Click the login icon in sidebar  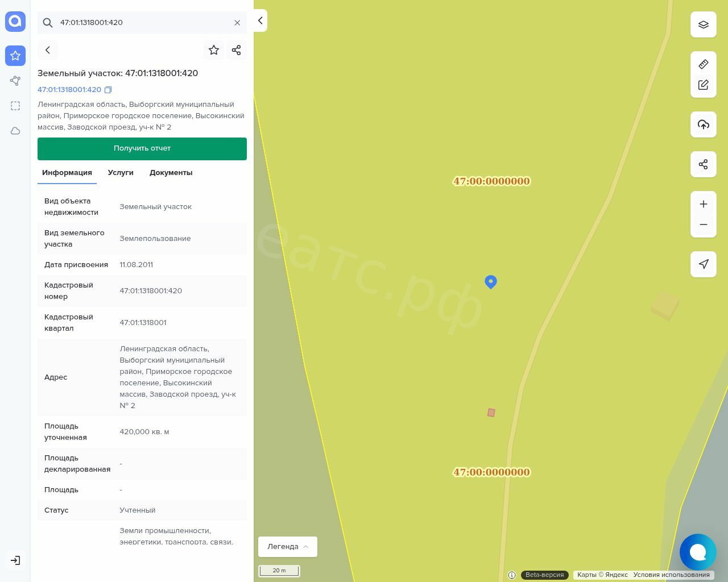click(15, 560)
